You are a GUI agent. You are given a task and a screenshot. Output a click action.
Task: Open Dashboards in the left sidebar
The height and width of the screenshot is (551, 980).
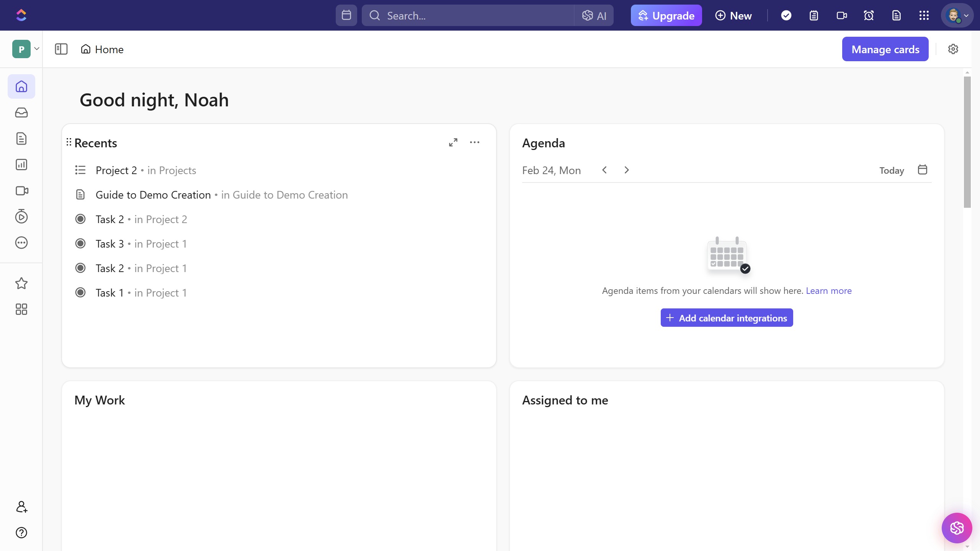click(21, 165)
